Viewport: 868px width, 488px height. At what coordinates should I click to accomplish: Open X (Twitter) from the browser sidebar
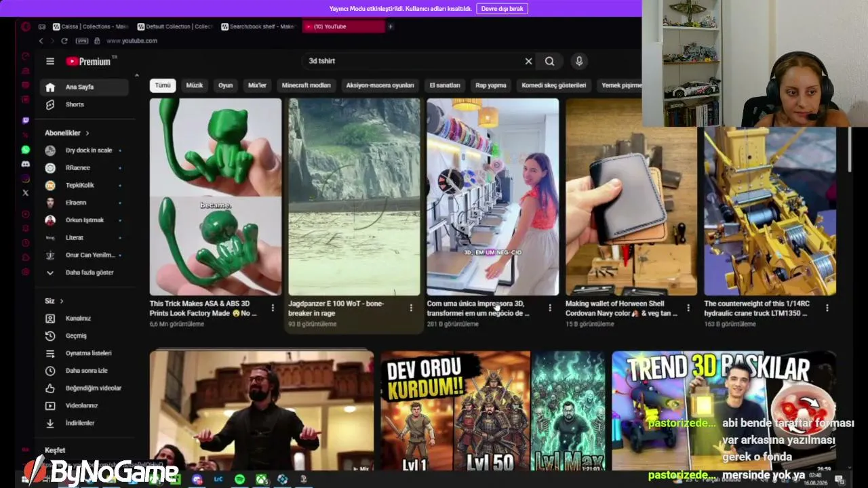(x=26, y=192)
